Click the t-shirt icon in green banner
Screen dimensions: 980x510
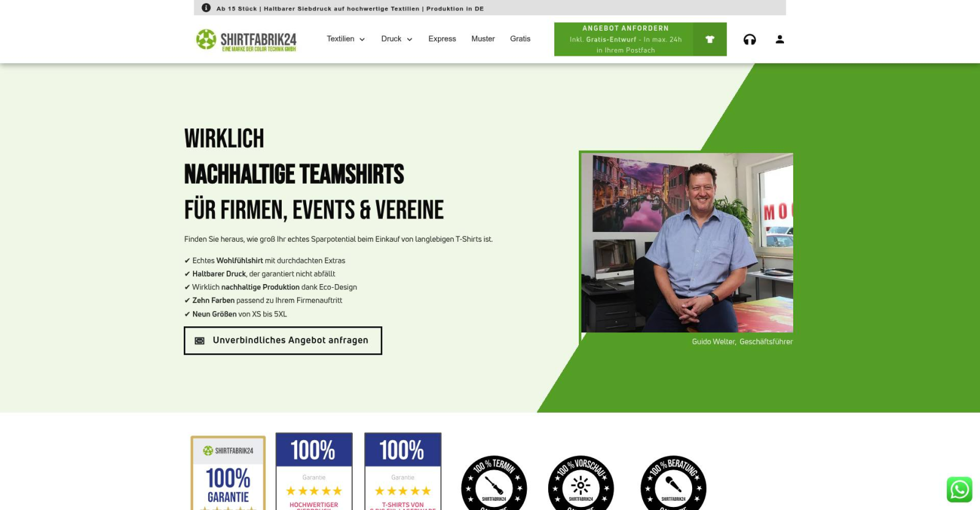coord(709,39)
